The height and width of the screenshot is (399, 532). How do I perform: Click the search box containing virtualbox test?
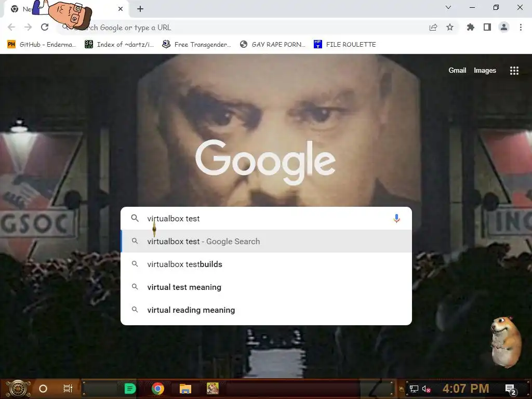pos(267,219)
